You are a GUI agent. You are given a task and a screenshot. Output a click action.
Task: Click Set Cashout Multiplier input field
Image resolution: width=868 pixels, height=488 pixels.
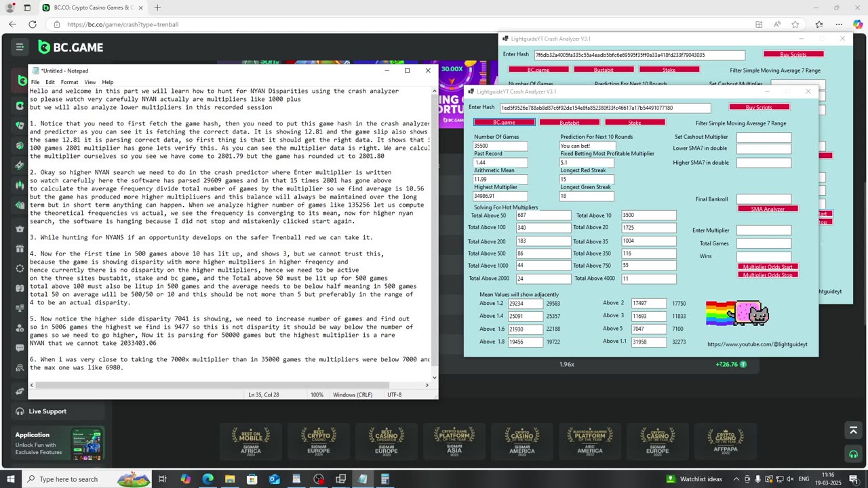pyautogui.click(x=764, y=138)
